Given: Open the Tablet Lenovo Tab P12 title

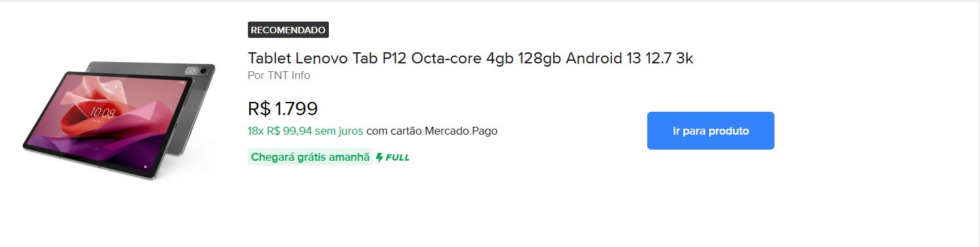Looking at the screenshot, I should point(470,58).
